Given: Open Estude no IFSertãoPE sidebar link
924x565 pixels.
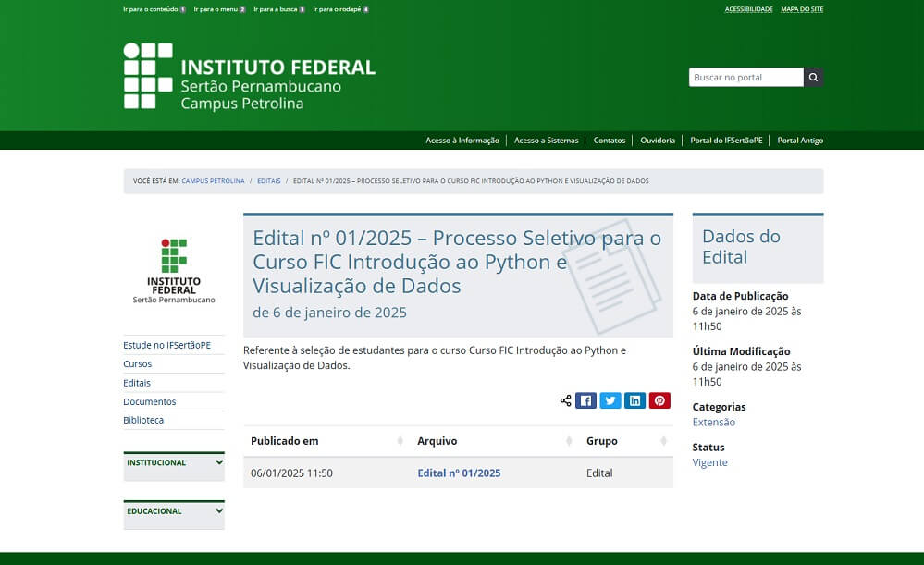Looking at the screenshot, I should (166, 345).
